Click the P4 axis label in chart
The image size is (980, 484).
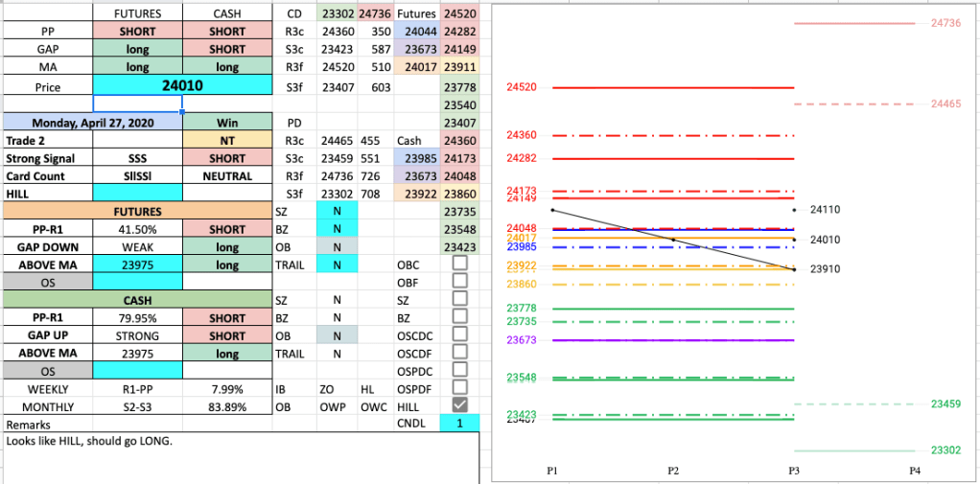tap(915, 471)
